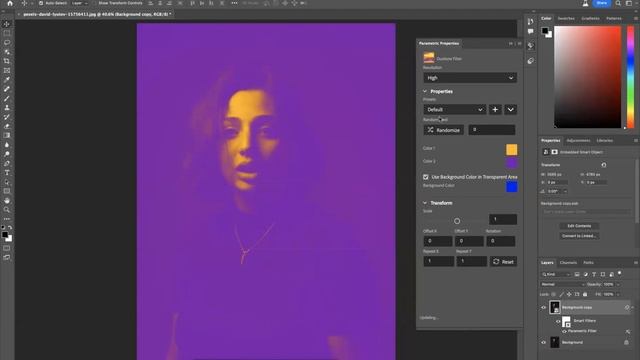Screen dimensions: 640x360
Task: Switch to the Libraries tab
Action: click(x=604, y=140)
